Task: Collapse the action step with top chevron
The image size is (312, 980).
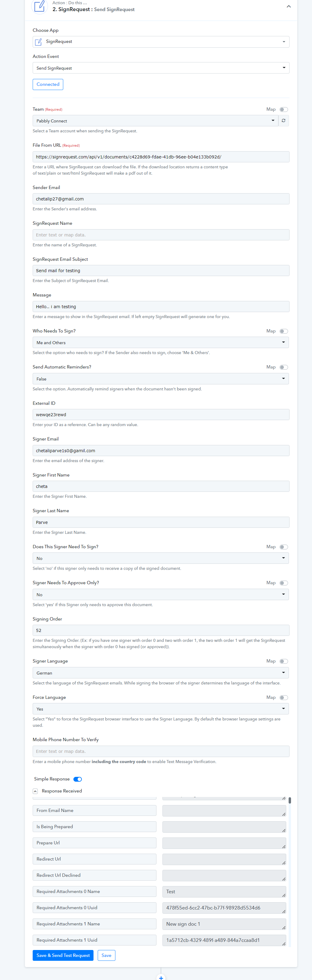Action: 288,7
